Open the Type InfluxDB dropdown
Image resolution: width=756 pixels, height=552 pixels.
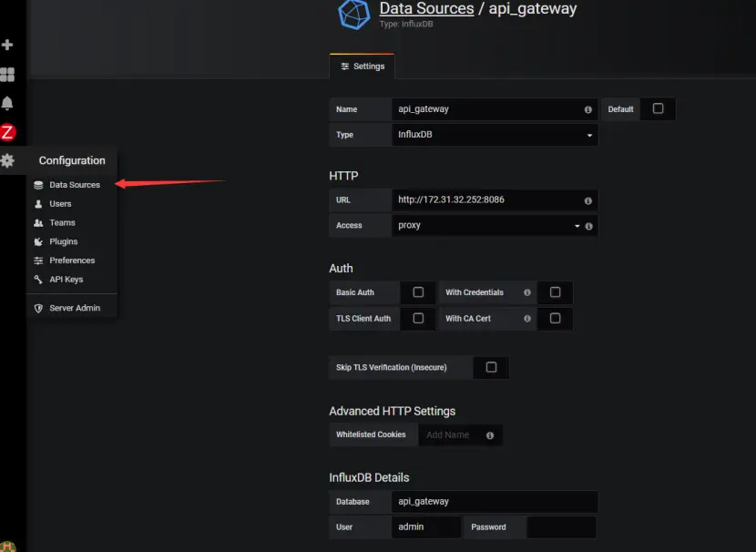coord(495,135)
